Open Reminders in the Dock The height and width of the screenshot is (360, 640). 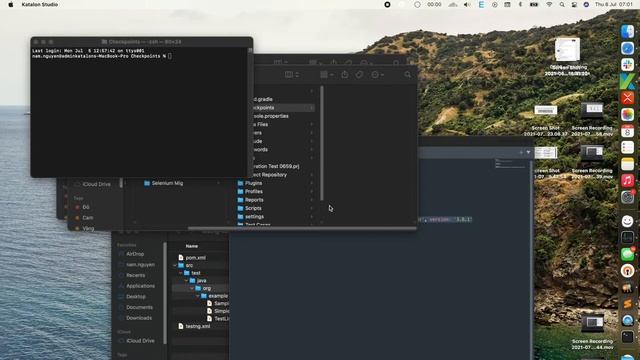pos(627,147)
